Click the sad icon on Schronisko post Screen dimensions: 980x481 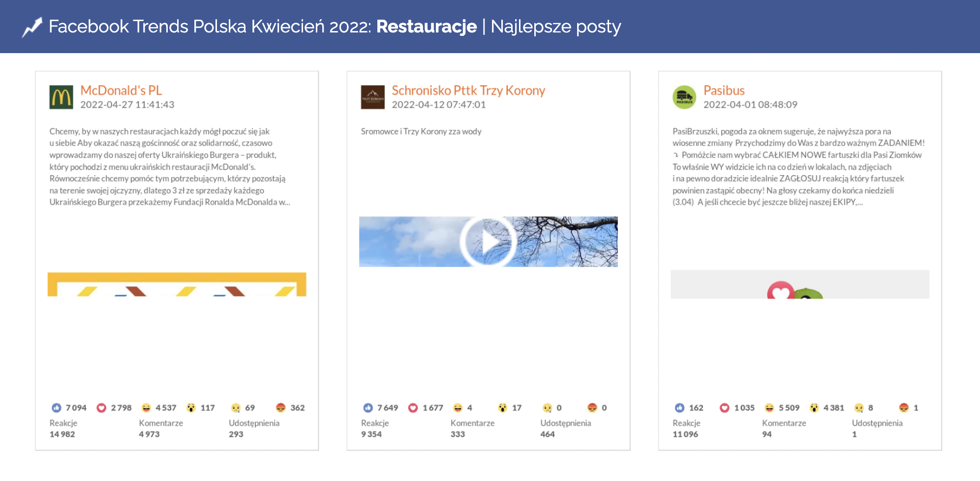tap(547, 408)
